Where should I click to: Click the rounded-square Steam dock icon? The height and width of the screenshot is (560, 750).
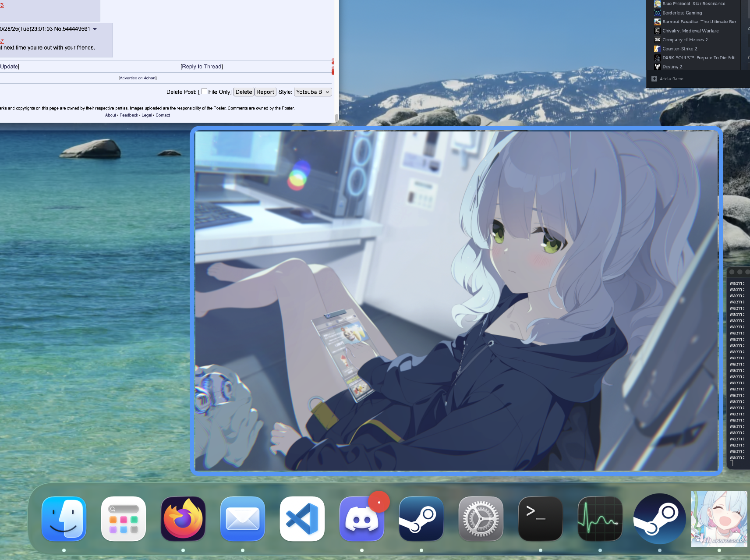[421, 519]
